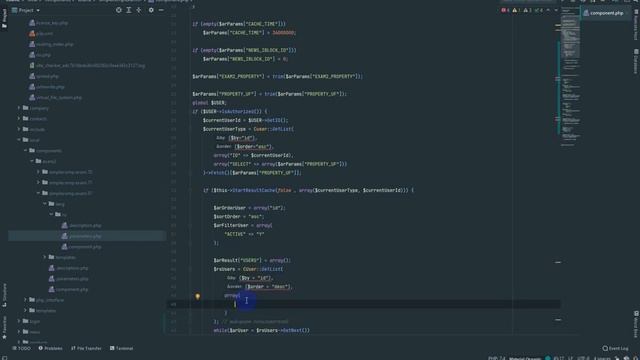
Task: Click the collapse all icon in Project header
Action: [139, 10]
